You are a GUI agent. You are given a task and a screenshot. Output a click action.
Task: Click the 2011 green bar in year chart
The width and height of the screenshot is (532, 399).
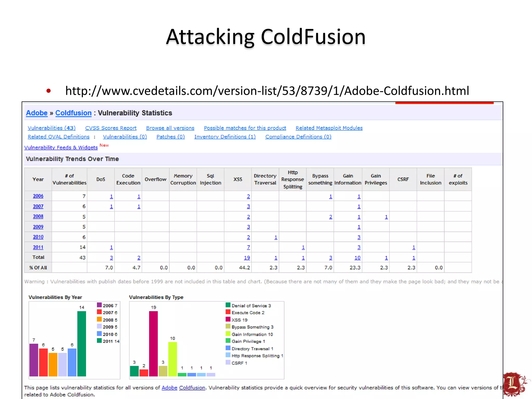click(82, 344)
